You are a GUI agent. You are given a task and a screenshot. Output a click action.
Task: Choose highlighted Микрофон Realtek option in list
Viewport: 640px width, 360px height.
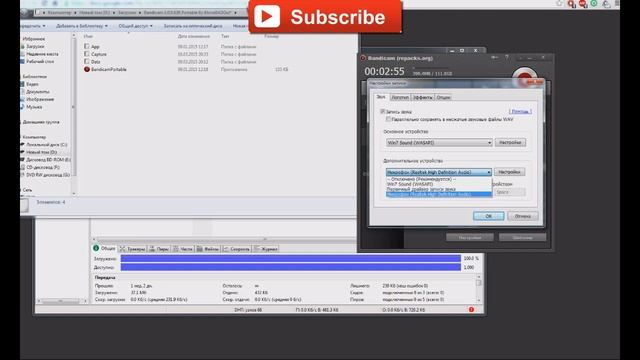(x=439, y=194)
